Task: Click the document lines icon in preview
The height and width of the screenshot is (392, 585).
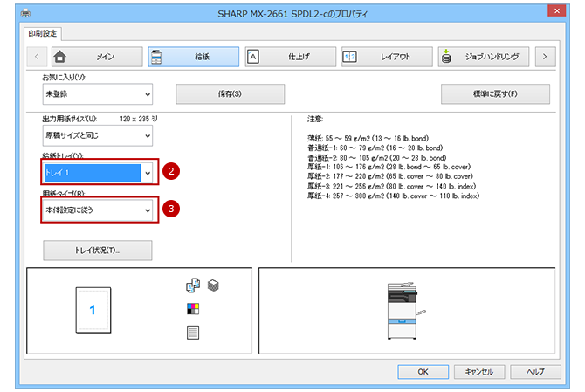Action: [193, 333]
